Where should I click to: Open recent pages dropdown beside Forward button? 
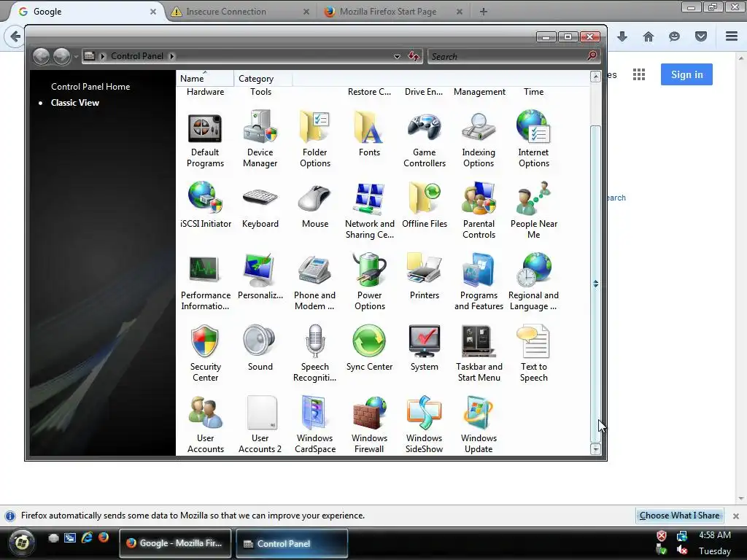pyautogui.click(x=76, y=56)
